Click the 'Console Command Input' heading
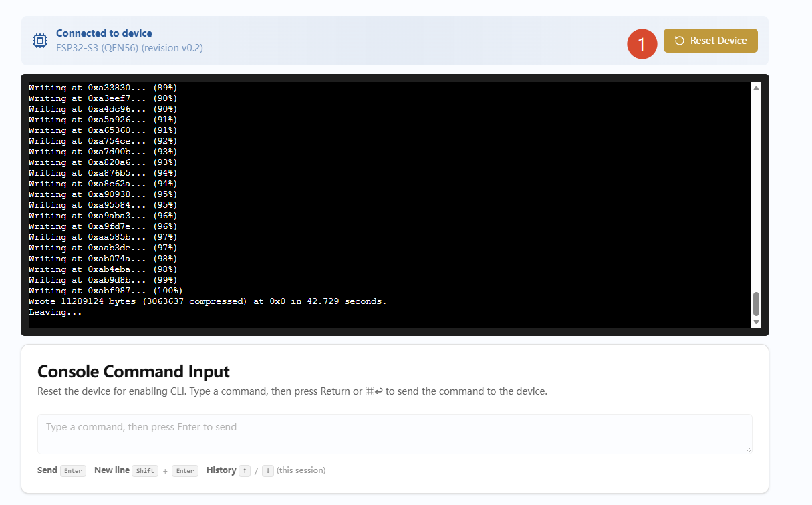 134,371
